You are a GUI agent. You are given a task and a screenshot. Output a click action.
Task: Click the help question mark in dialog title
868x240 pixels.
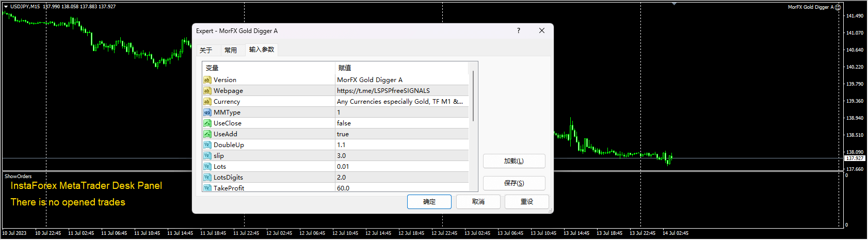[x=519, y=31]
